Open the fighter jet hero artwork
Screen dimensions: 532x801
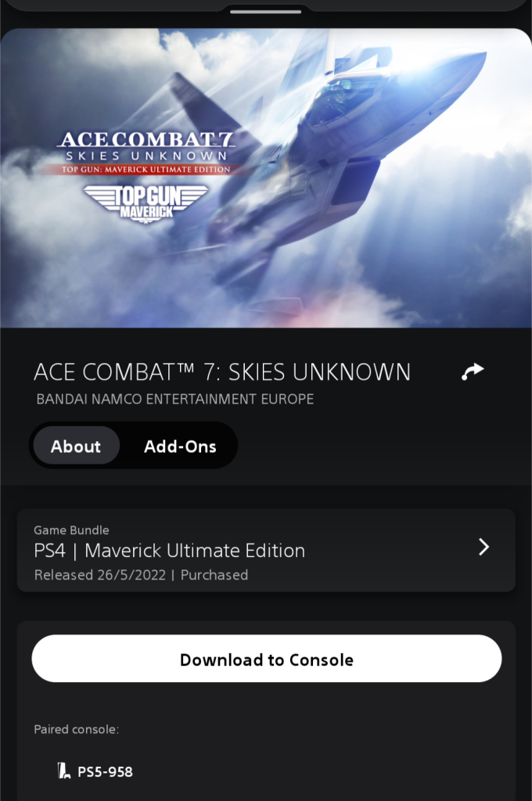pyautogui.click(x=266, y=178)
